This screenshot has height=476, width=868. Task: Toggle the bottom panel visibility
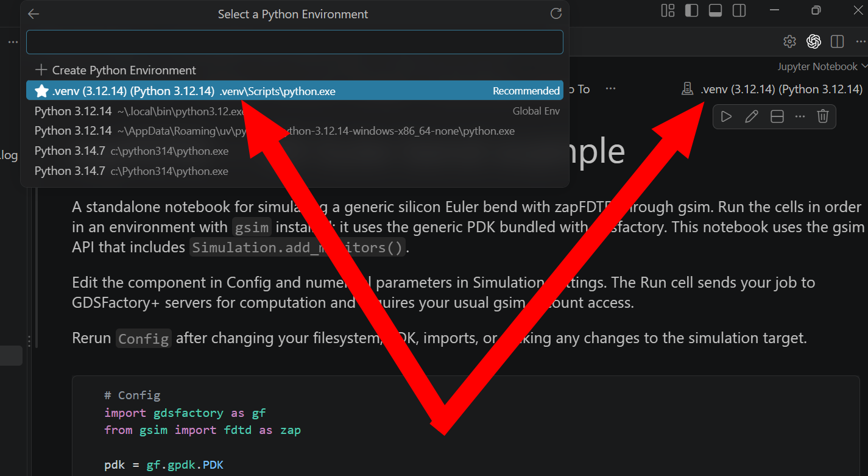pyautogui.click(x=715, y=10)
